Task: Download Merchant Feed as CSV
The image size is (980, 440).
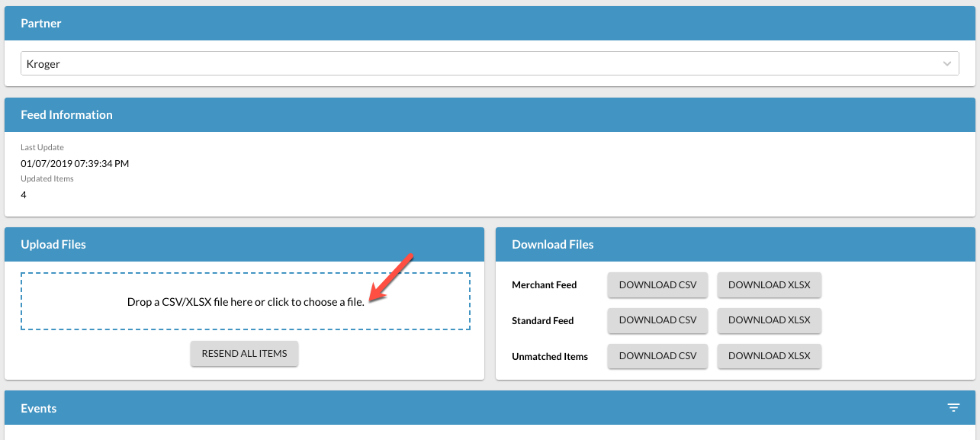Action: 657,285
